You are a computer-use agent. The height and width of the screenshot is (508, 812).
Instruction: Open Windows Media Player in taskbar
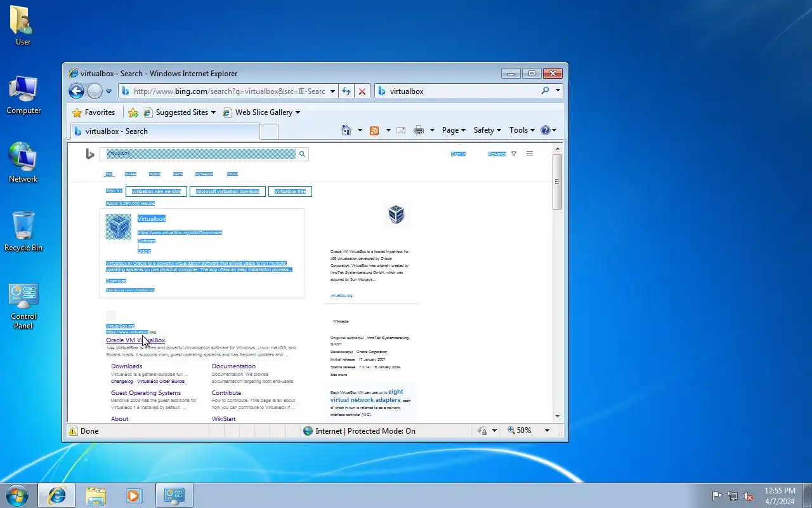point(134,495)
